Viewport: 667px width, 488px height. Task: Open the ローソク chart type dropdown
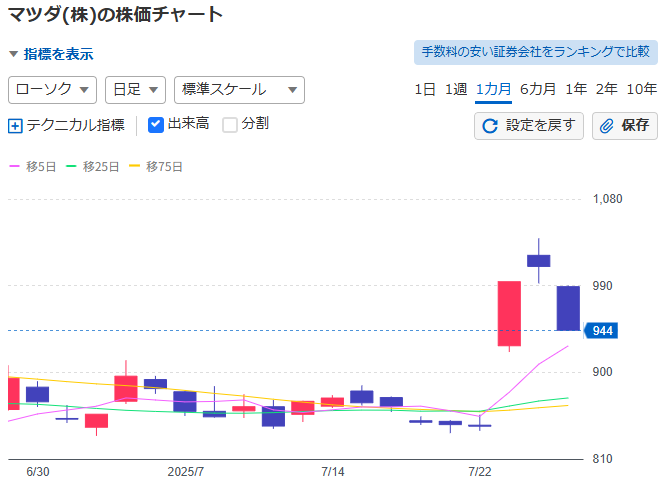(52, 90)
